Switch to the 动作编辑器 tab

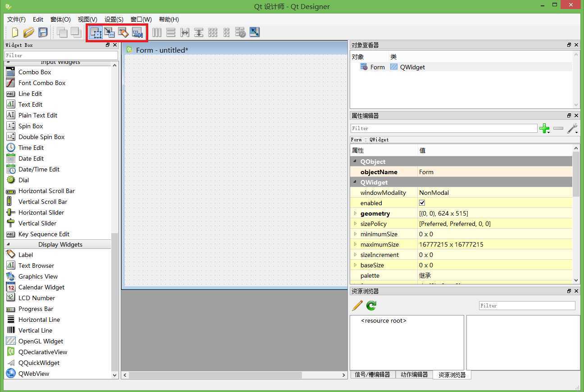[414, 374]
